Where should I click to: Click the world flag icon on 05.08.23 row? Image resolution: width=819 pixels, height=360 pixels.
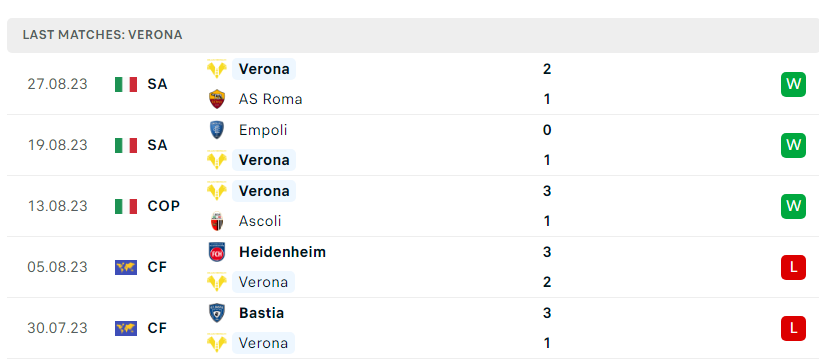[x=126, y=268]
